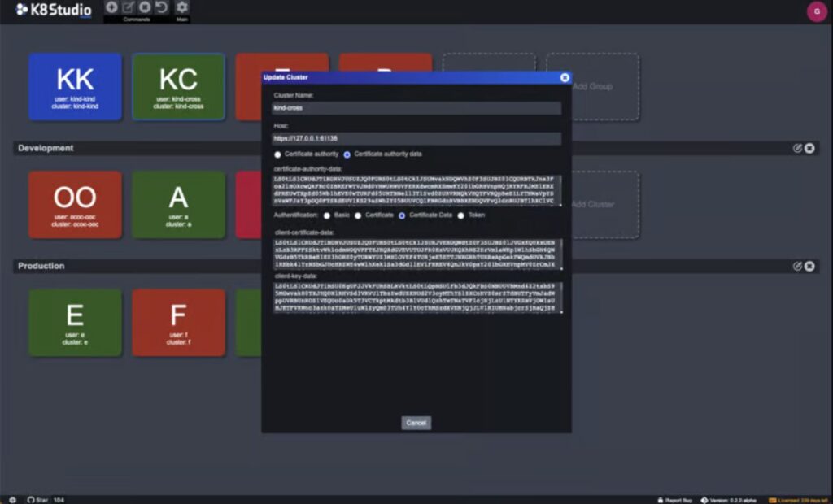Image resolution: width=833 pixels, height=504 pixels.
Task: Click the Report Bug link in the status bar
Action: click(674, 500)
